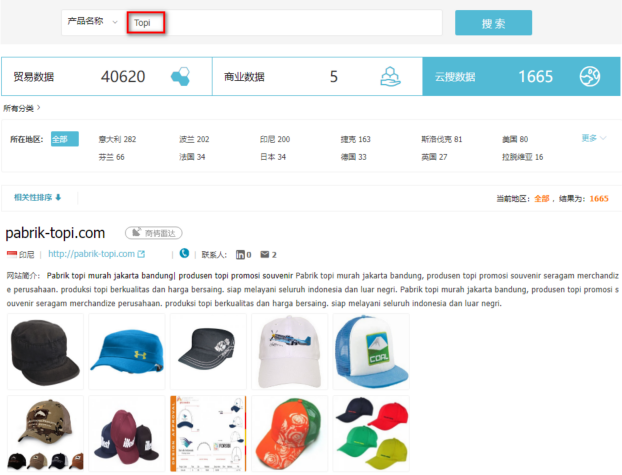This screenshot has height=475, width=622.
Task: Open the http://pabrik-topi.com link
Action: click(x=90, y=254)
